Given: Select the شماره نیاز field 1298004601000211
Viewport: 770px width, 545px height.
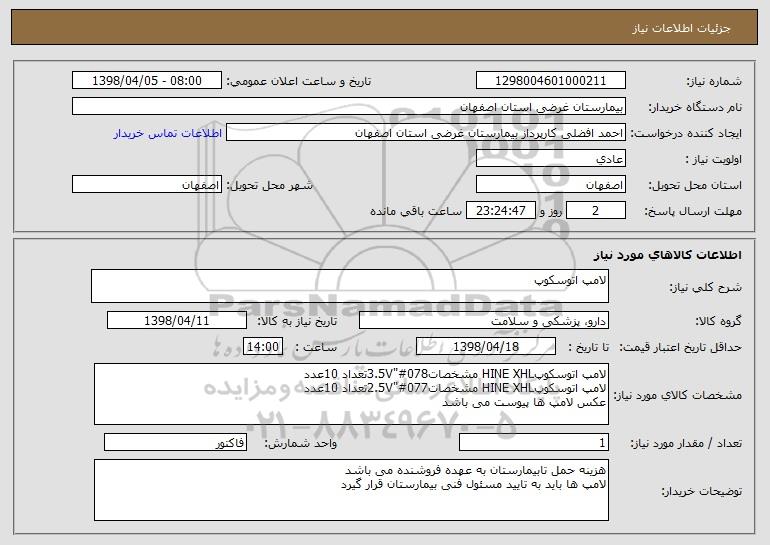Looking at the screenshot, I should 550,80.
